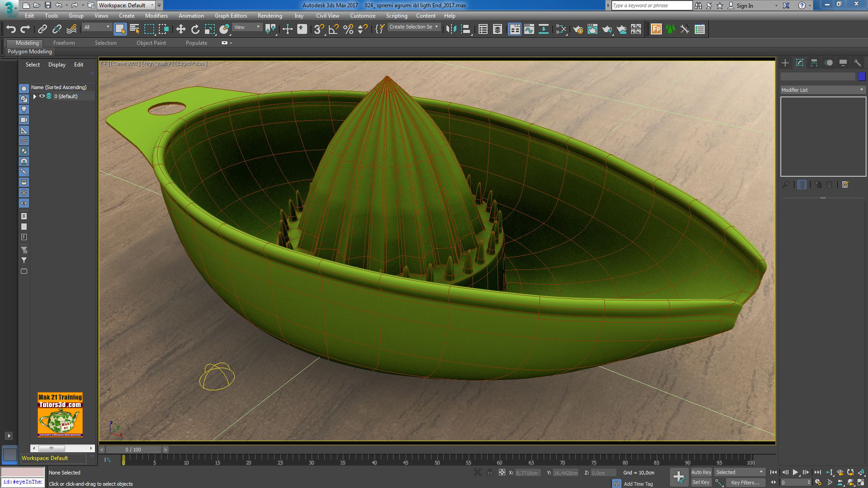Expand the 0 (default) item in Scene Explorer
Image resolution: width=868 pixels, height=488 pixels.
34,96
